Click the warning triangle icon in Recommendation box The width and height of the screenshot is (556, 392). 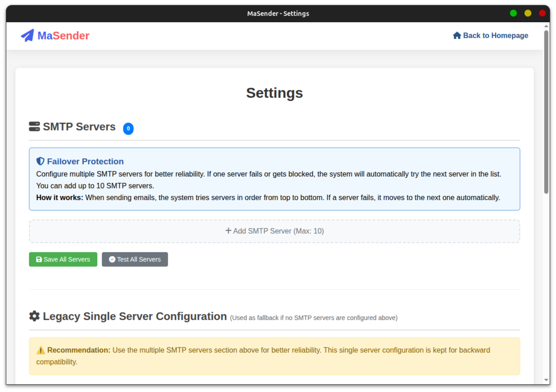(x=41, y=350)
